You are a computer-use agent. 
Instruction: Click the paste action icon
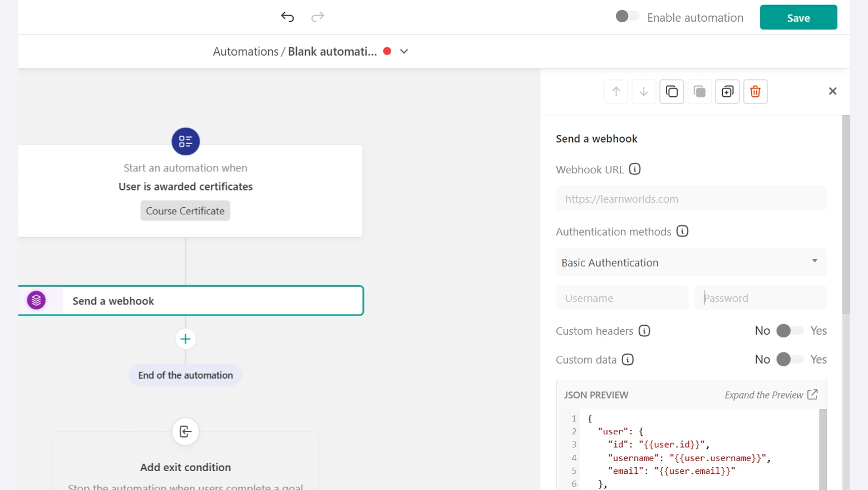(699, 91)
